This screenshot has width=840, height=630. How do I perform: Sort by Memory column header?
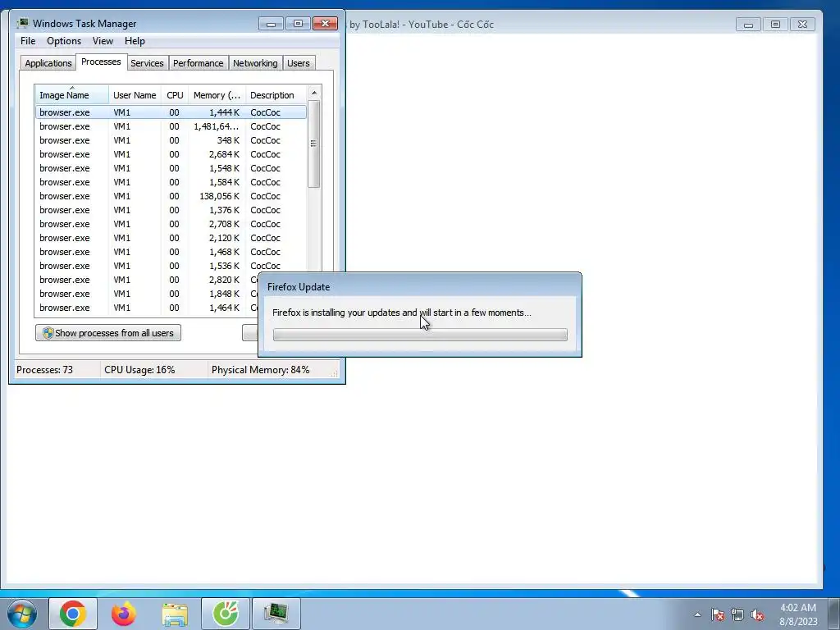point(217,95)
